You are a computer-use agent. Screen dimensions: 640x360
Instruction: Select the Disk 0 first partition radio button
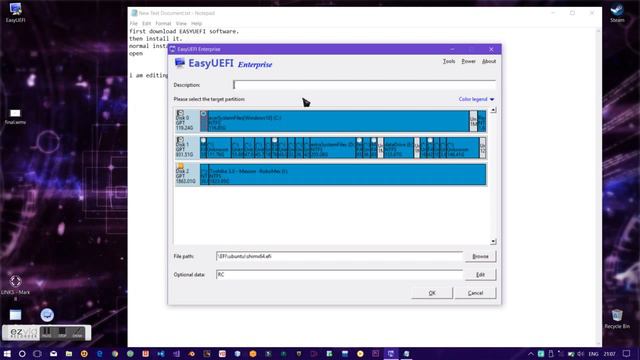tap(204, 114)
